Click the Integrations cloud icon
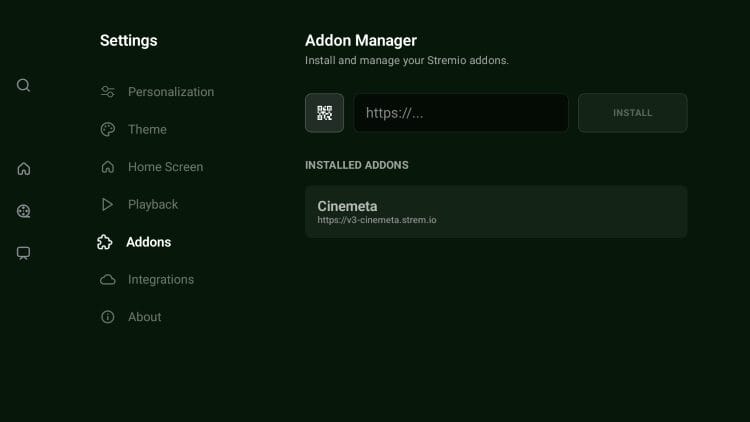Screen dimensions: 750x422 [108, 279]
